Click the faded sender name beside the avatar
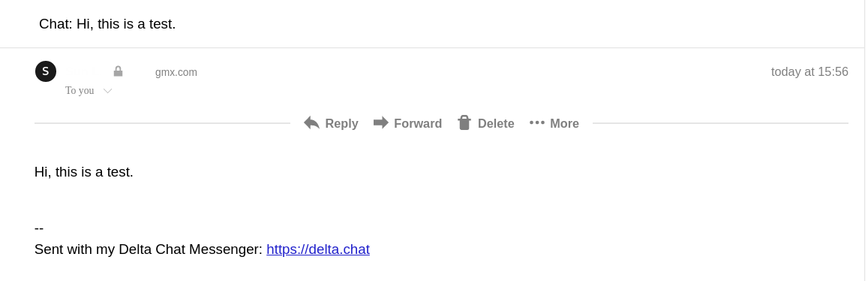The image size is (868, 281). click(x=83, y=72)
